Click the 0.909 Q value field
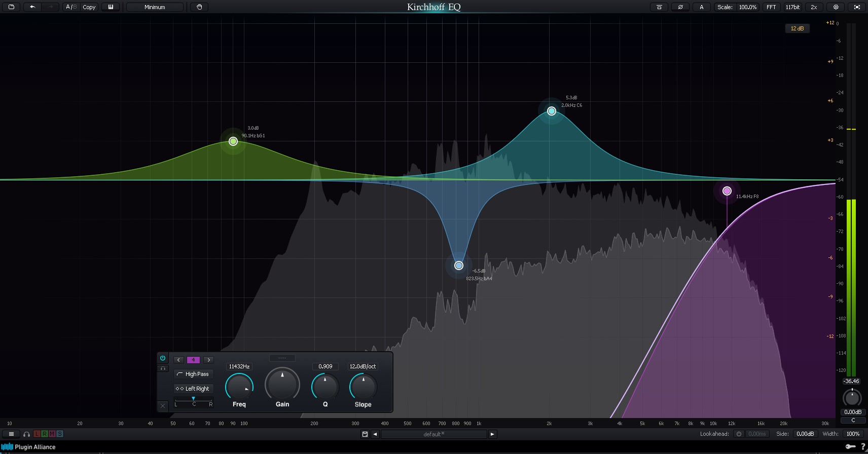The width and height of the screenshot is (868, 454). tap(325, 366)
